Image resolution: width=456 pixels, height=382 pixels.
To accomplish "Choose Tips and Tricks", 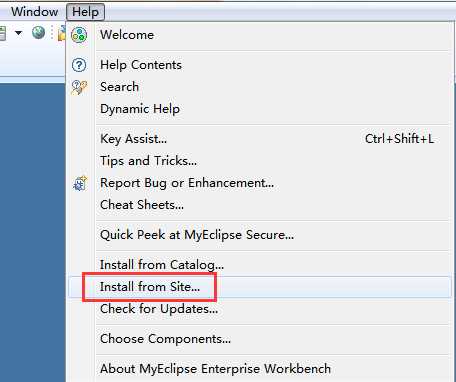I will tap(260, 161).
